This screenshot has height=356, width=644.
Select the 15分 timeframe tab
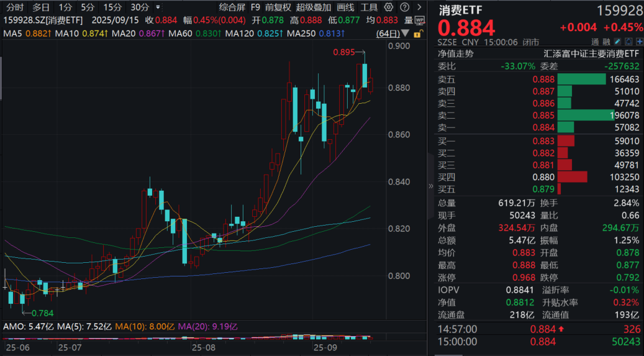click(x=112, y=7)
